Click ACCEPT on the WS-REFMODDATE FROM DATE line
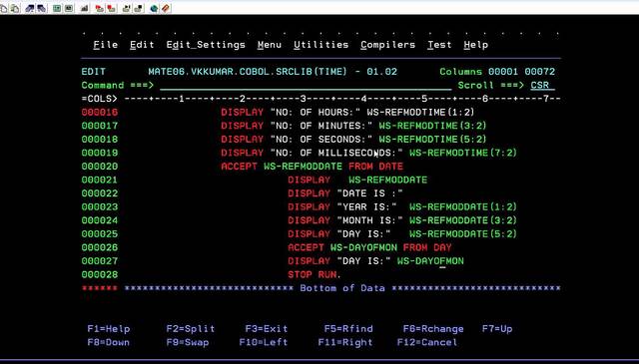 (x=240, y=167)
